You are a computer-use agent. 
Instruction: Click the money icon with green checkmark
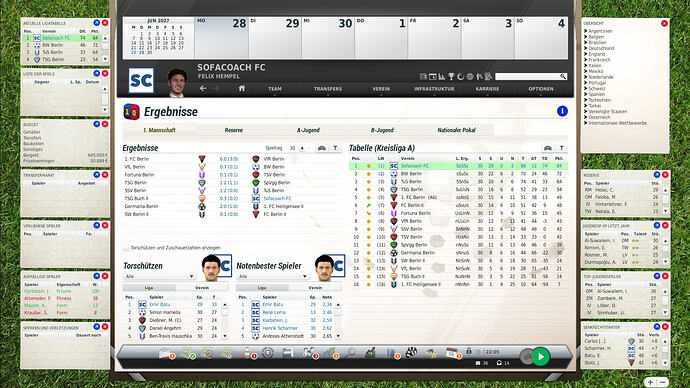(188, 353)
